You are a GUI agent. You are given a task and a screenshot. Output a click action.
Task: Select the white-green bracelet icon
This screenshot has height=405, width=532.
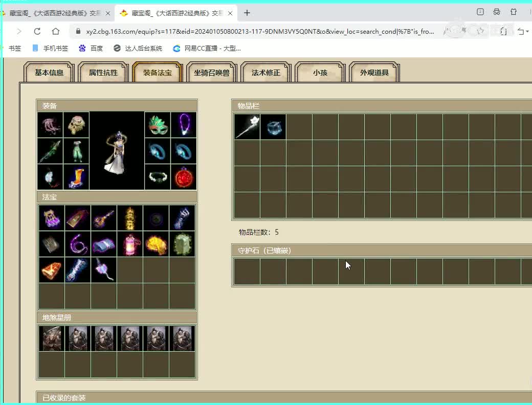pos(158,177)
